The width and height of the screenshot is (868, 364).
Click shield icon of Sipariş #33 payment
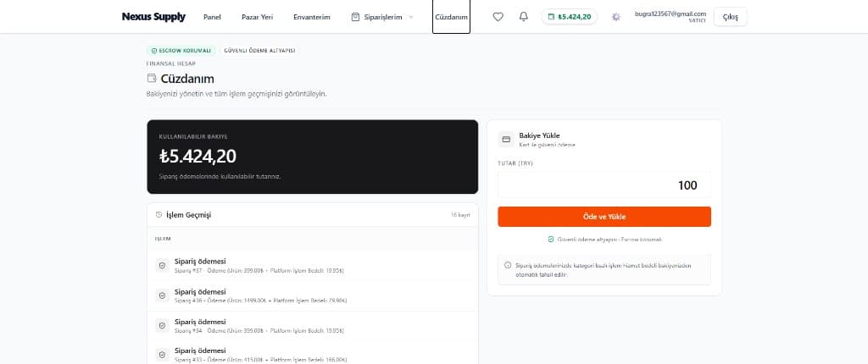tap(162, 355)
